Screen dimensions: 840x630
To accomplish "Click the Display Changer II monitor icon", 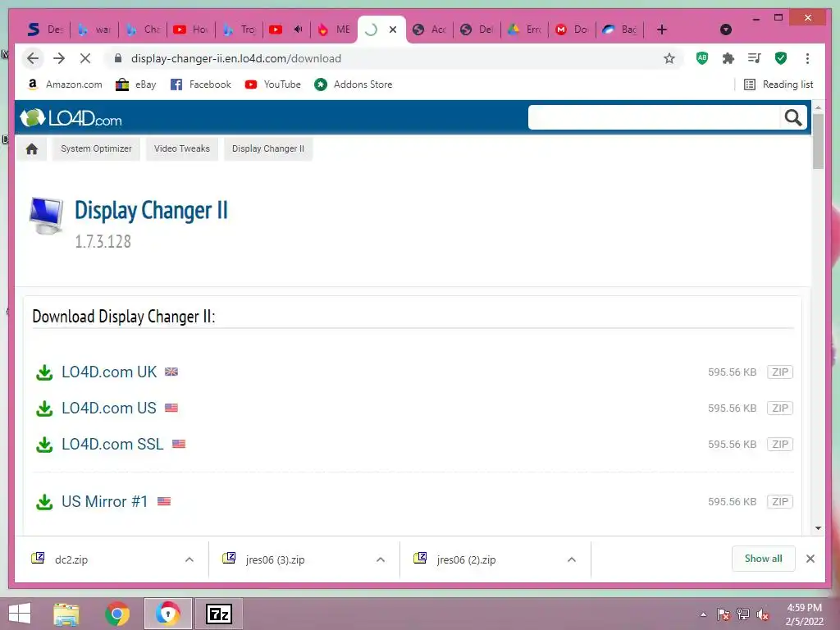I will (46, 216).
